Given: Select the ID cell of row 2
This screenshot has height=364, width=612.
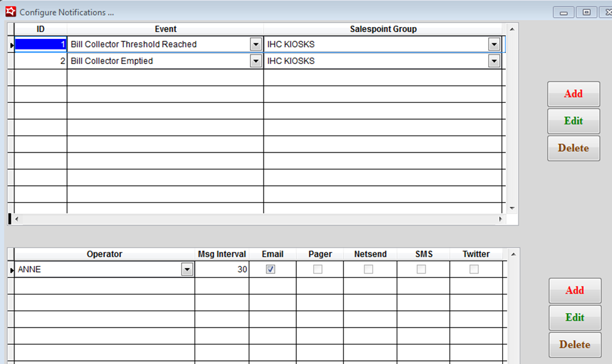Looking at the screenshot, I should coord(41,61).
